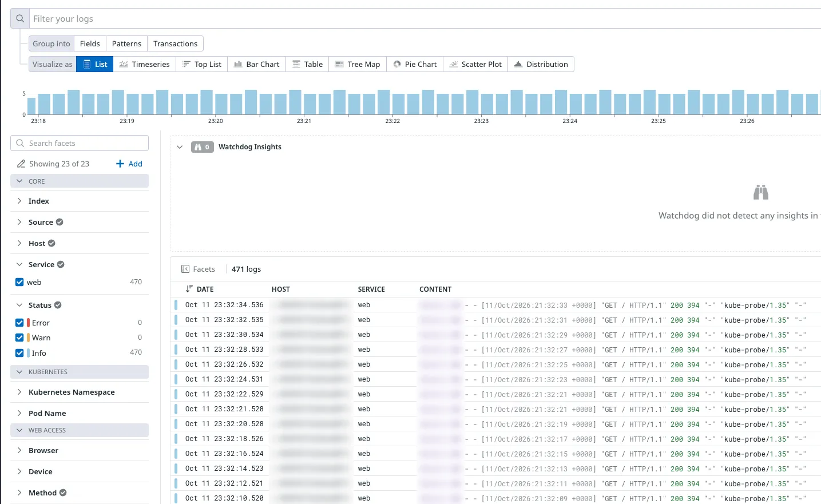821x504 pixels.
Task: Expand the Host facet
Action: coord(19,243)
